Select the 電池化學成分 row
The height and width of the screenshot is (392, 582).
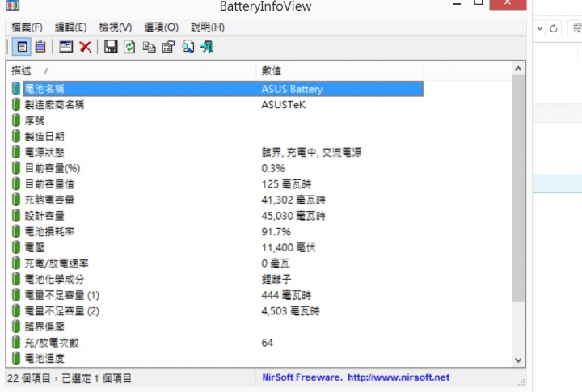click(217, 279)
